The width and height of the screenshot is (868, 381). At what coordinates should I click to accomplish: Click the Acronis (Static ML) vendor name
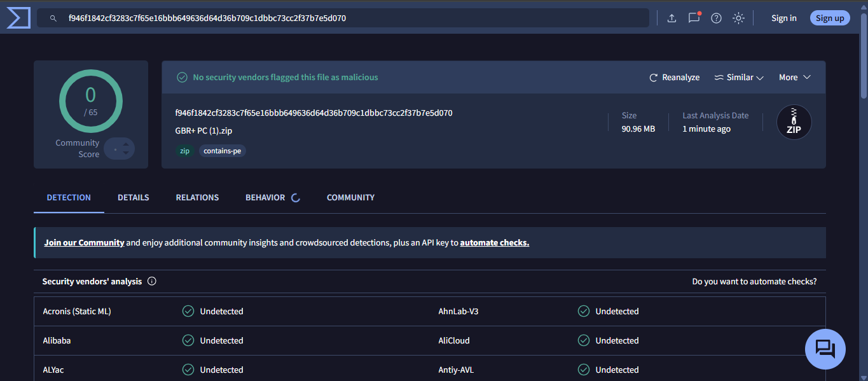tap(77, 311)
